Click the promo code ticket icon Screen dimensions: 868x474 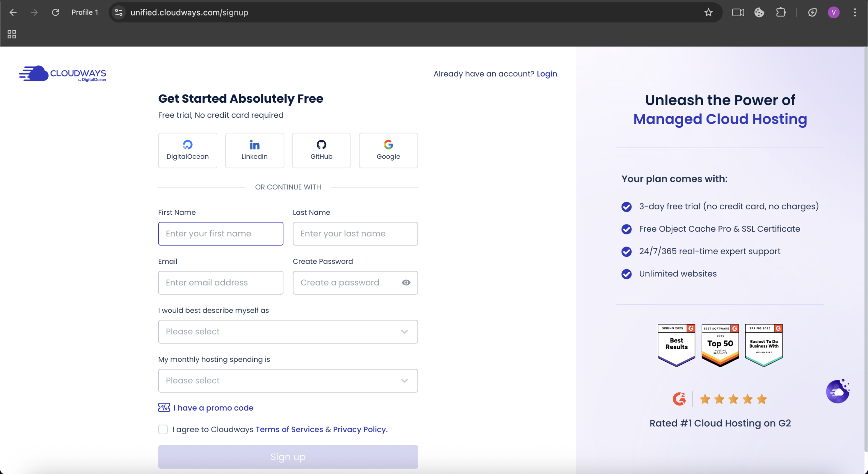coord(164,408)
